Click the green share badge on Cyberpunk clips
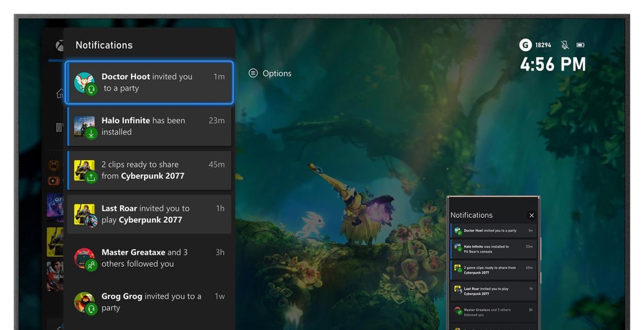 tap(91, 177)
